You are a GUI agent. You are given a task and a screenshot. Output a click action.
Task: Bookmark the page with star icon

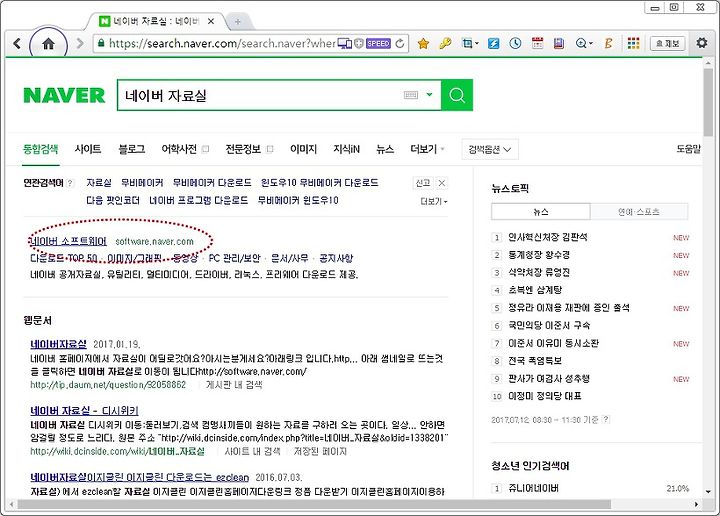[x=423, y=44]
